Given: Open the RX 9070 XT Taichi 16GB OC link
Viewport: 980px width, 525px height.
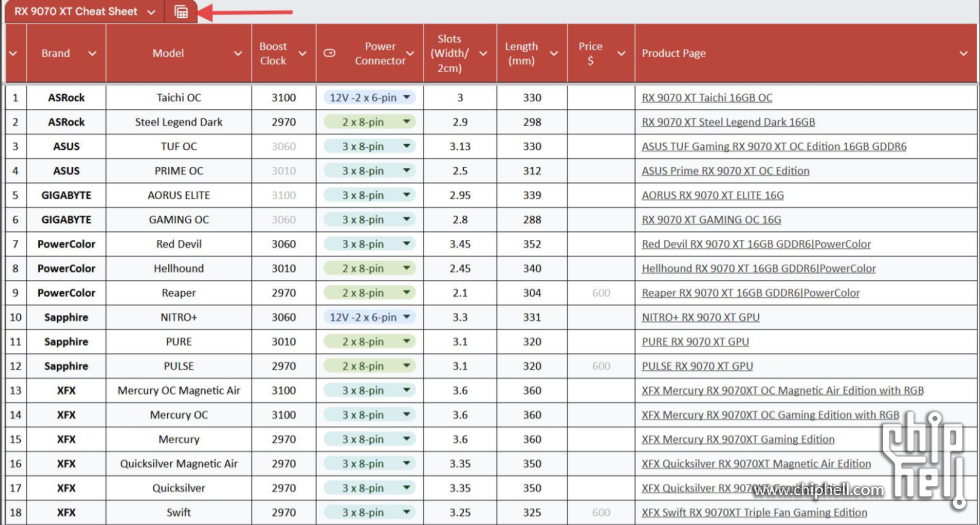Looking at the screenshot, I should tap(707, 98).
